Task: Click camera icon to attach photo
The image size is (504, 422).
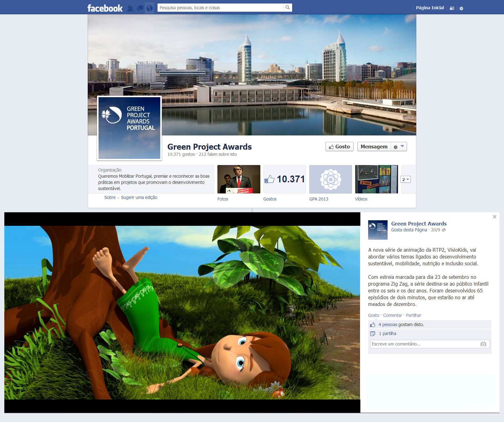Action: tap(483, 344)
